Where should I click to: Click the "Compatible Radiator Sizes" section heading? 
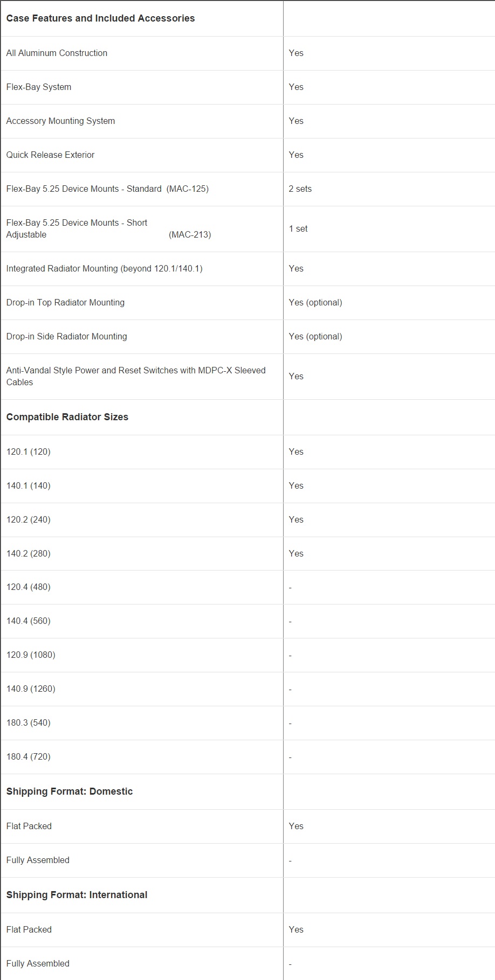pyautogui.click(x=67, y=417)
